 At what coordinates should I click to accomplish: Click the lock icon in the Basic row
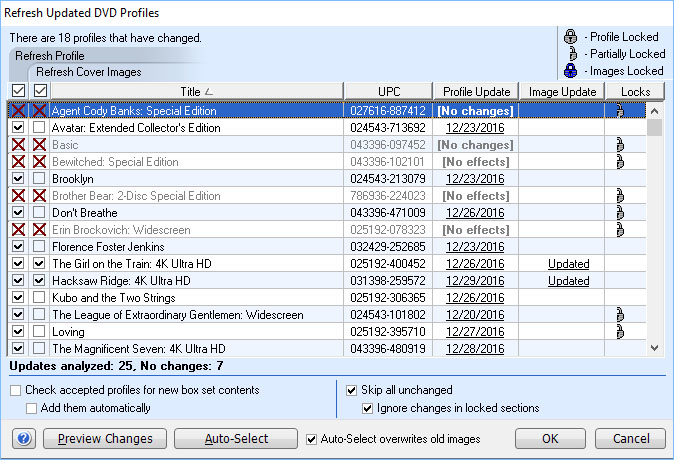click(x=622, y=145)
